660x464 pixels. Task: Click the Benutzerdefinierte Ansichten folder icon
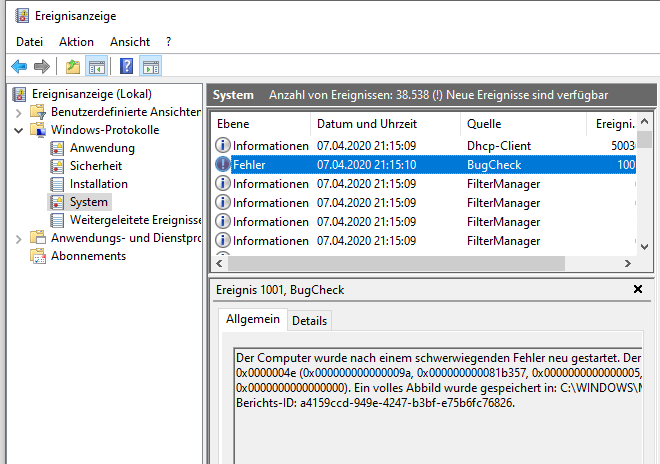pyautogui.click(x=37, y=112)
